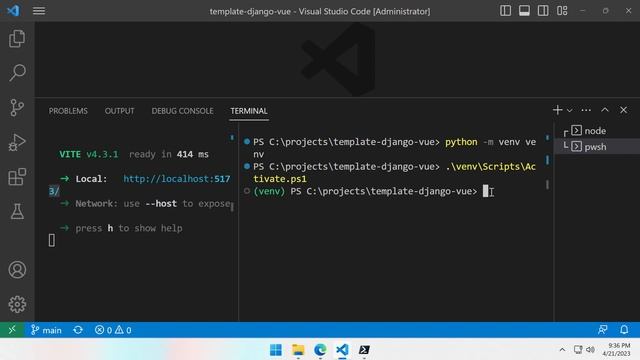
Task: Open notifications bell
Action: click(x=624, y=329)
